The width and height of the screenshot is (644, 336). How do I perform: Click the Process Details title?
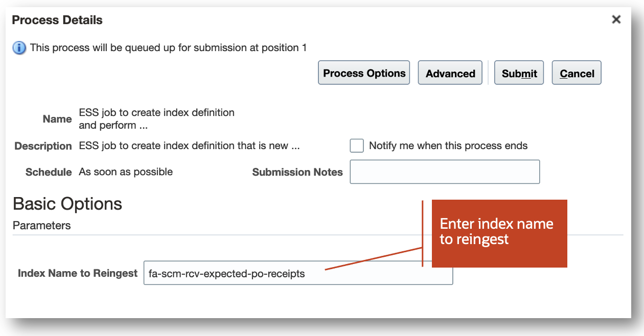(57, 20)
